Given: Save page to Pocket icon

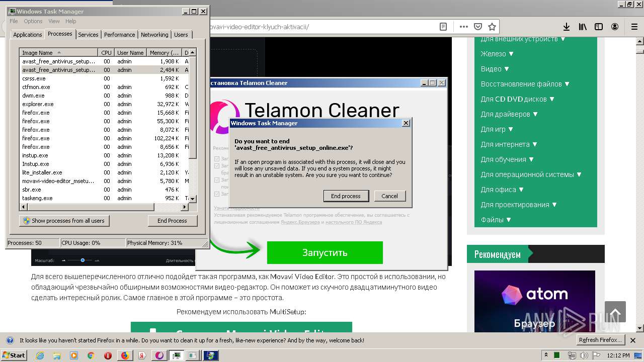Looking at the screenshot, I should pyautogui.click(x=478, y=27).
